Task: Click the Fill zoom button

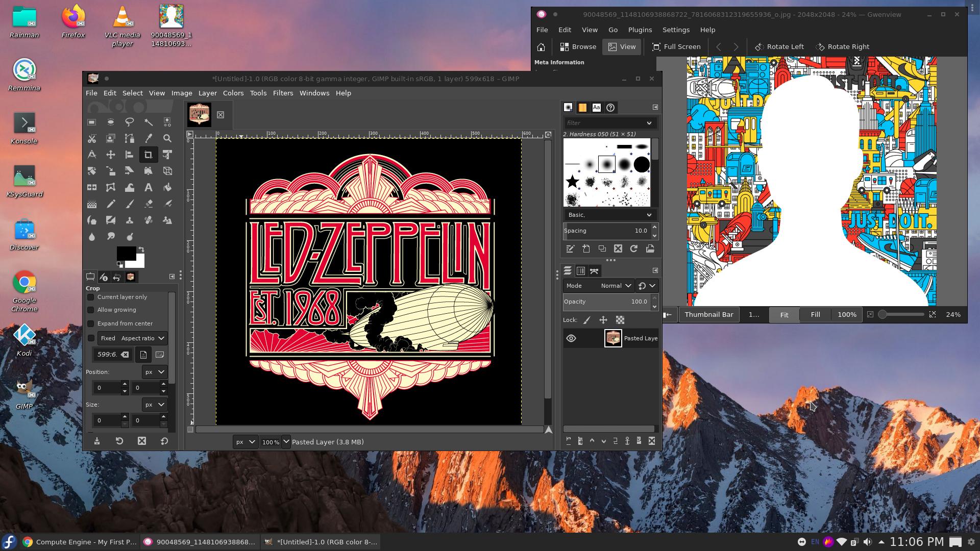Action: coord(815,315)
